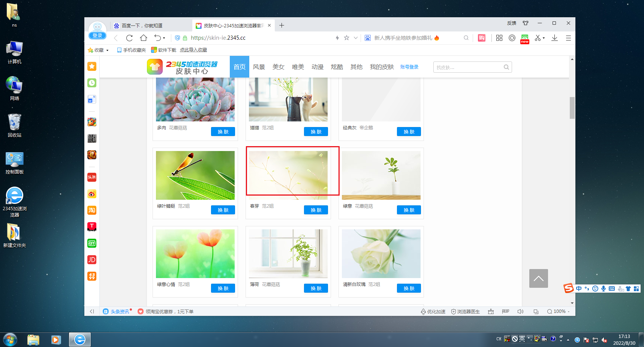
Task: Open the scissors screenshot tool
Action: coord(538,38)
